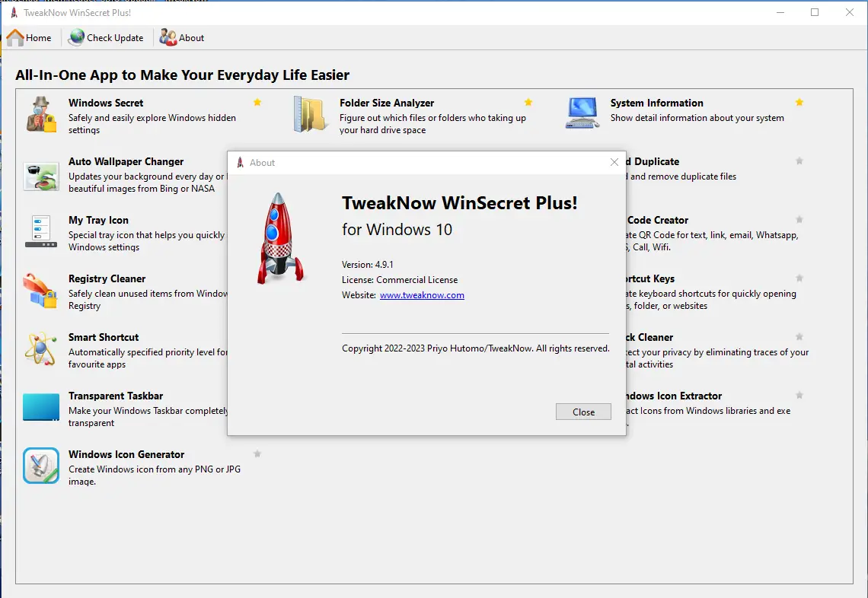The height and width of the screenshot is (598, 868).
Task: Open the My Tray Icon tool icon
Action: click(x=41, y=231)
